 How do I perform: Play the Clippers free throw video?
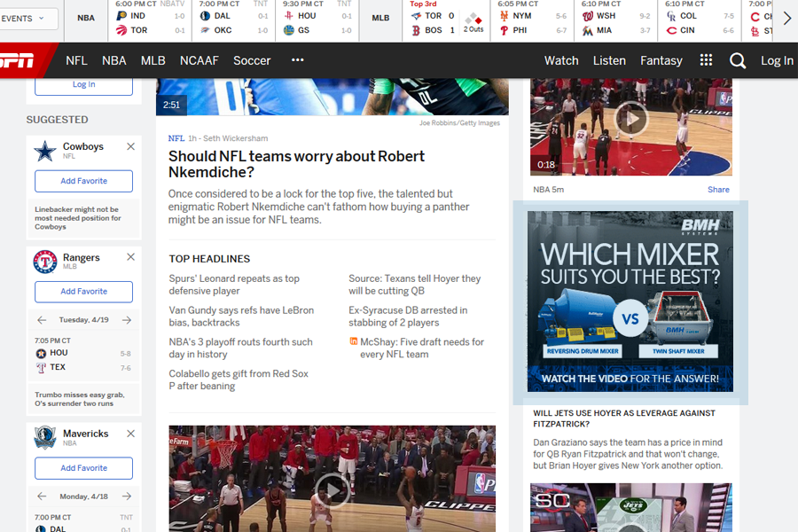[332, 489]
